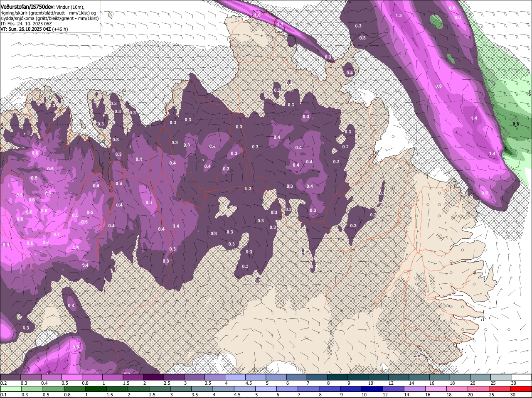Select the snow legend swatch starting at 0.8
The height and width of the screenshot is (398, 532).
pyautogui.click(x=92, y=377)
